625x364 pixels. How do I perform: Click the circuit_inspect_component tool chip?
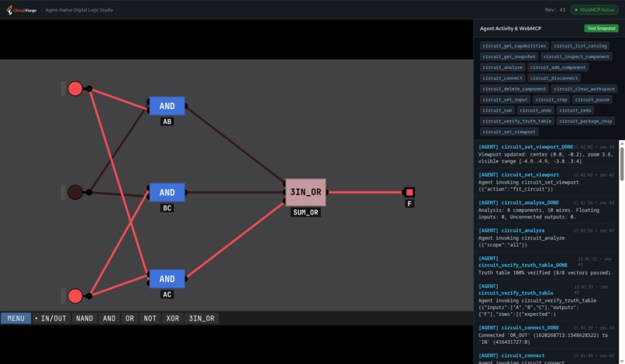[576, 57]
